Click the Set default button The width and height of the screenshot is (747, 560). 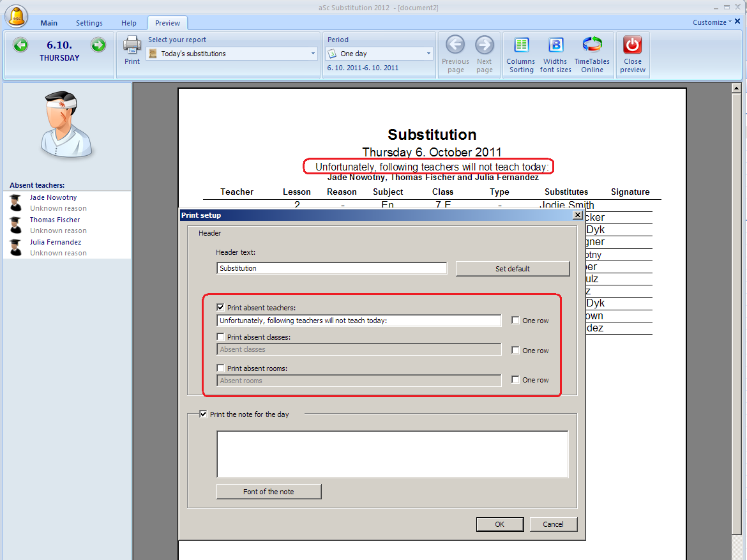click(x=513, y=269)
